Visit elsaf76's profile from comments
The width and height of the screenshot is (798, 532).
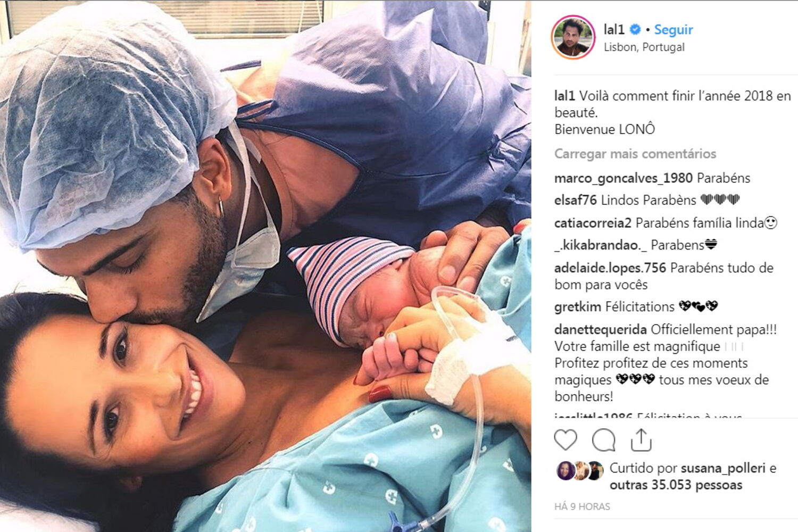pos(576,200)
